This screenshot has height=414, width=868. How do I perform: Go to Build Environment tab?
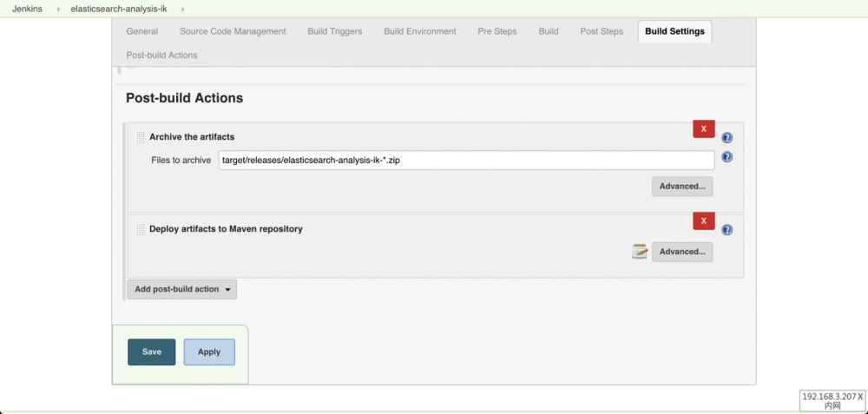[x=420, y=31]
